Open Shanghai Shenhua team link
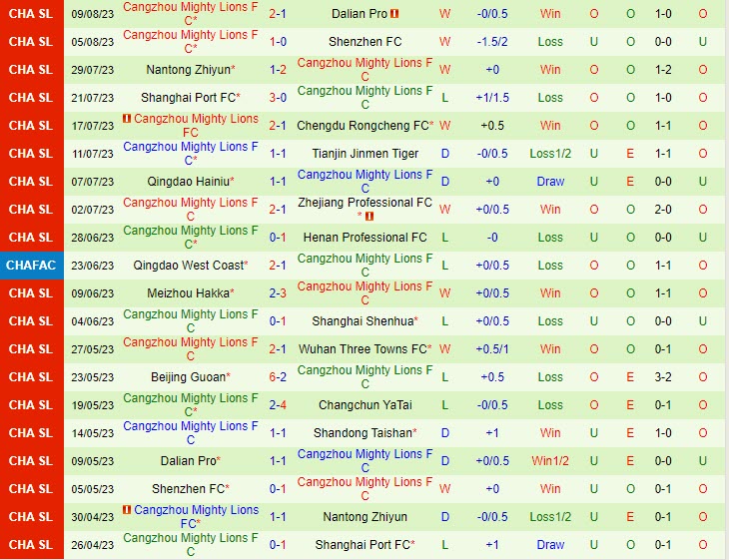This screenshot has width=729, height=560. pos(364,321)
